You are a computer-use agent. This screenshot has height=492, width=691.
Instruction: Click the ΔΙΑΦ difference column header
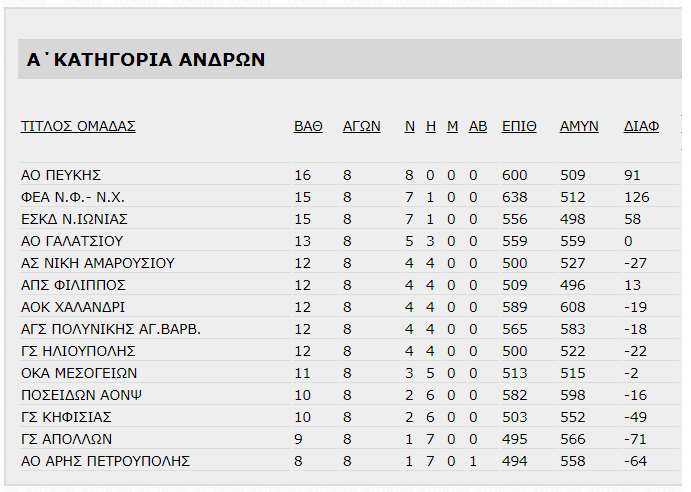click(x=641, y=127)
